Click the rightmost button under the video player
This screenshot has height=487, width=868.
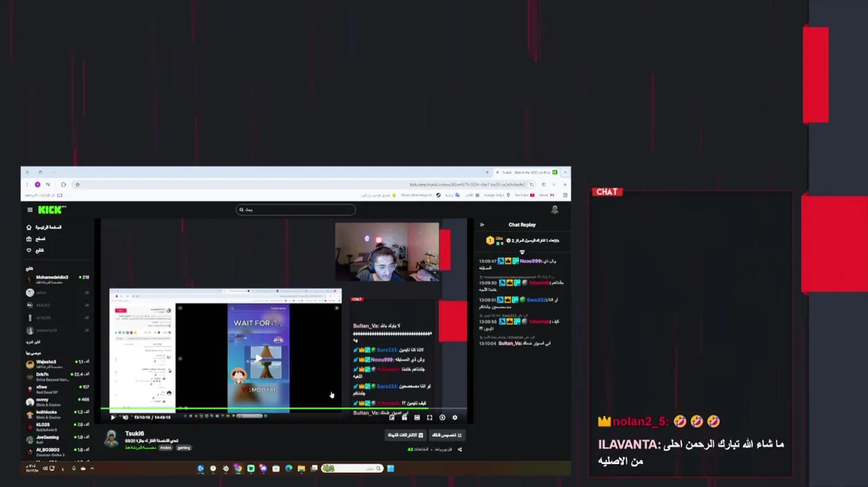click(447, 435)
